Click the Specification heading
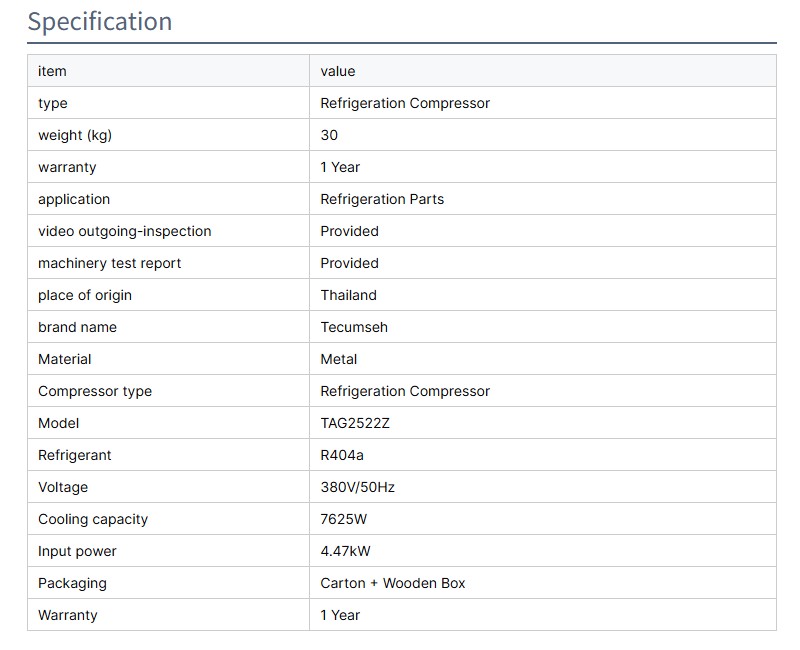 click(100, 22)
